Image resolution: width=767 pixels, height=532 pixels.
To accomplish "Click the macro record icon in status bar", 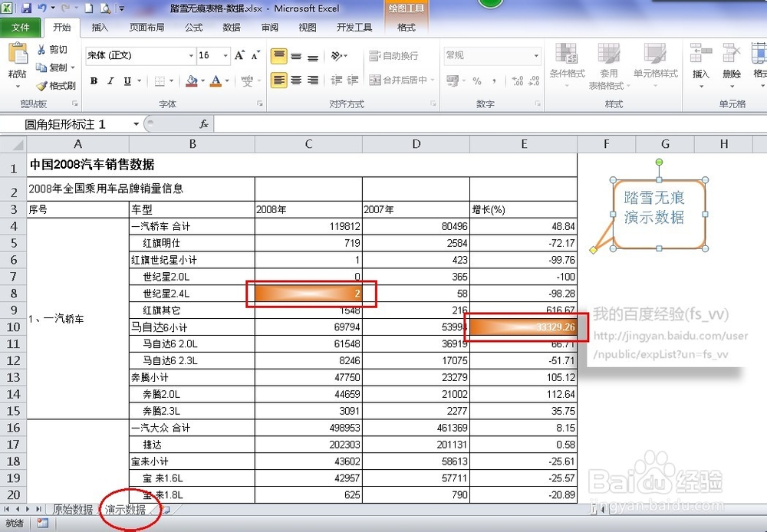I will tap(42, 524).
